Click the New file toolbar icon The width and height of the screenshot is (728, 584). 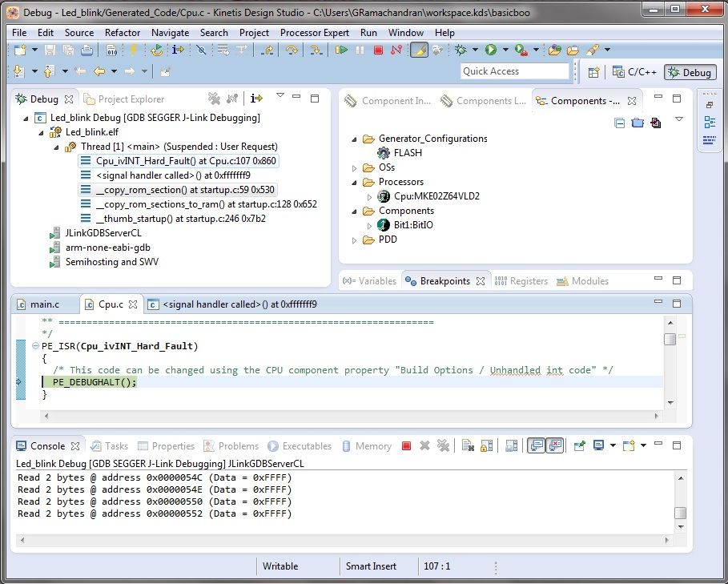click(x=20, y=50)
